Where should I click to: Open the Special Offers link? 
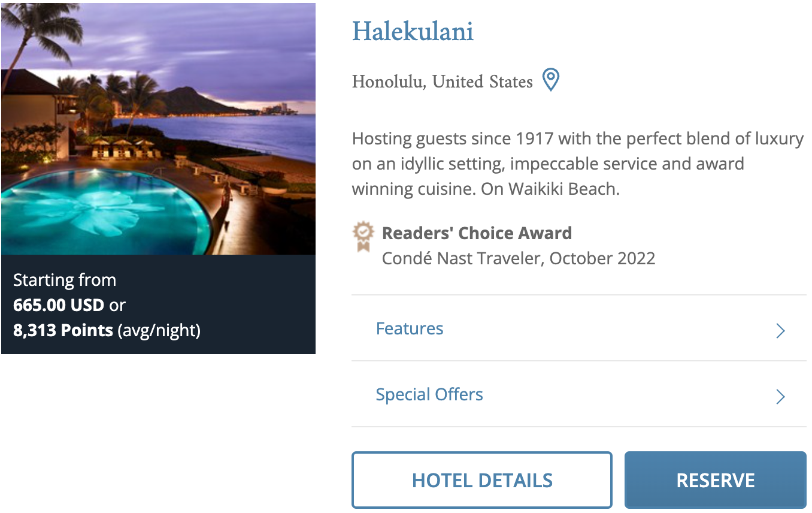[x=429, y=394]
